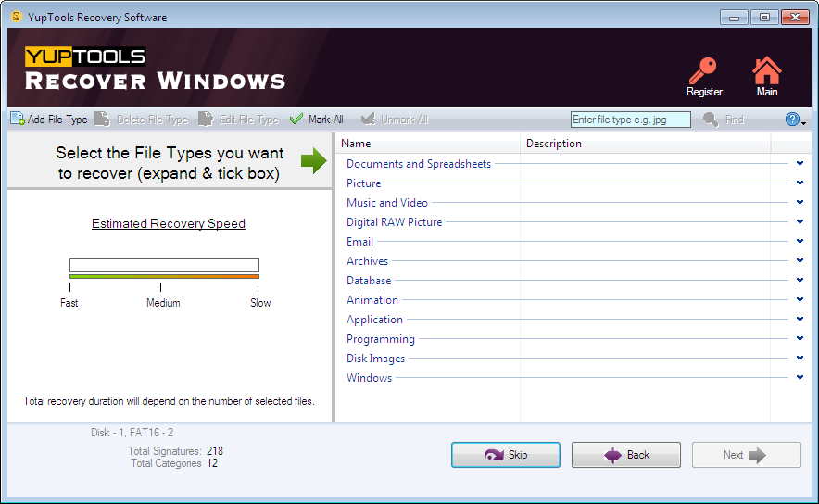Click the YupTools logo
The height and width of the screenshot is (504, 819).
85,57
